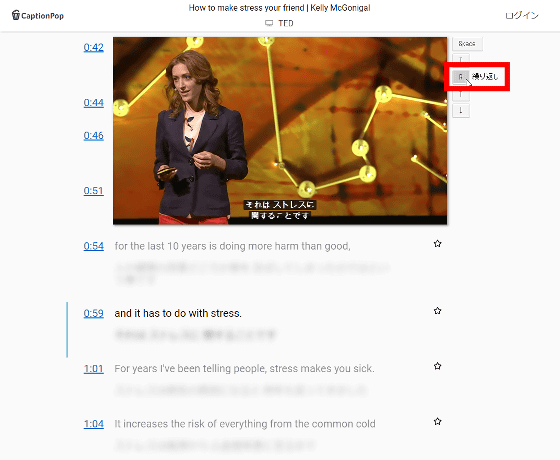
Task: Click the Japanese subtitle overlay on the video
Action: (x=279, y=210)
